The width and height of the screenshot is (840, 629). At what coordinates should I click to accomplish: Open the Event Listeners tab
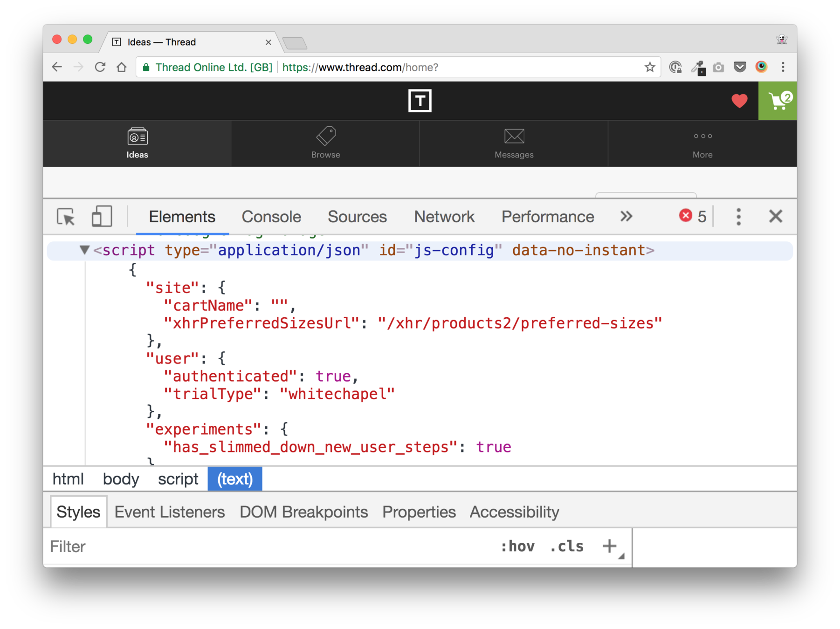coord(170,512)
